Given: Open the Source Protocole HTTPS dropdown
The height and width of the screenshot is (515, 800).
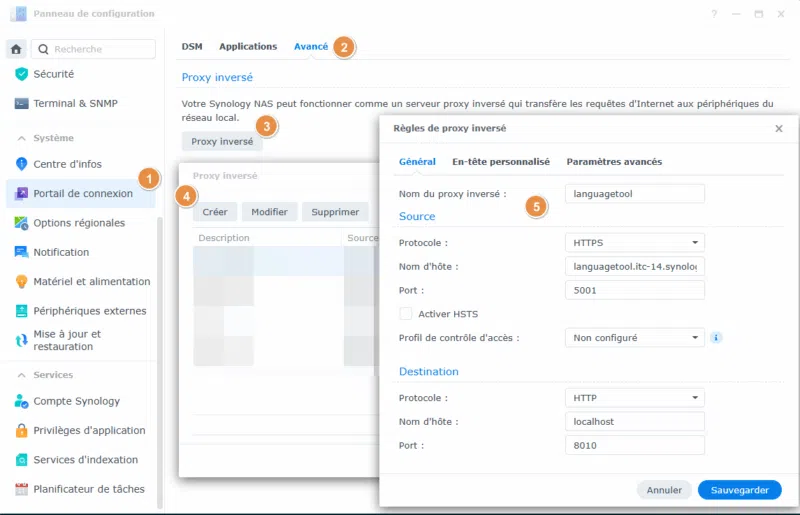Looking at the screenshot, I should (635, 242).
